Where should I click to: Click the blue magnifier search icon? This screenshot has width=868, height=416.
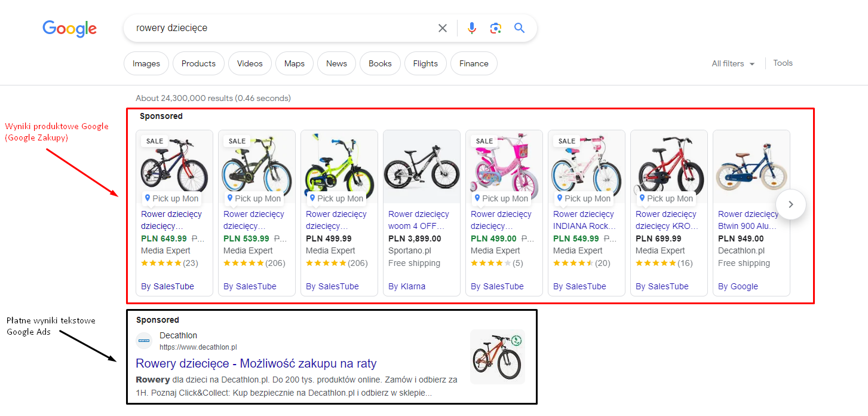pyautogui.click(x=519, y=27)
